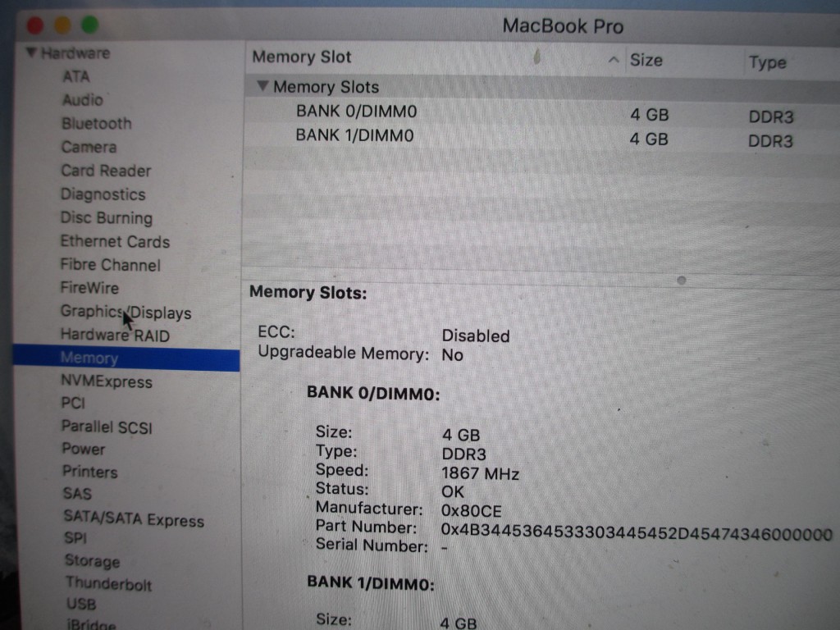The height and width of the screenshot is (630, 840).
Task: Click the Memory Slots: details heading
Action: point(308,293)
